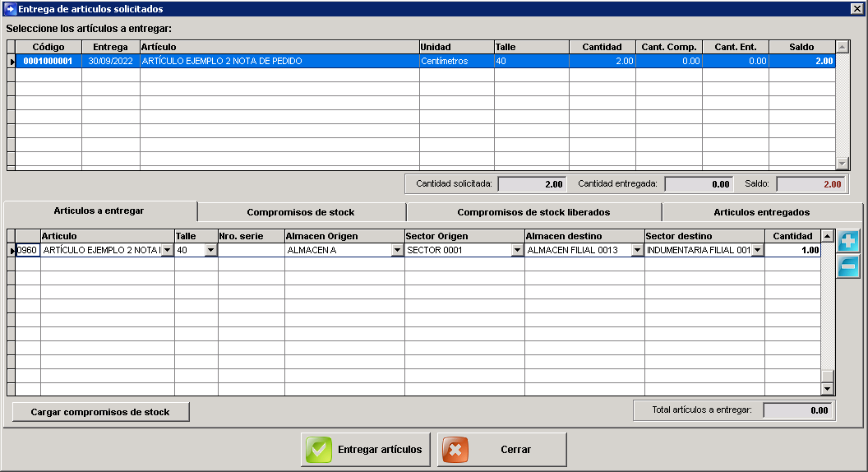Click row selector arrow of lower grid row
Viewport: 868px width, 472px height.
point(12,251)
